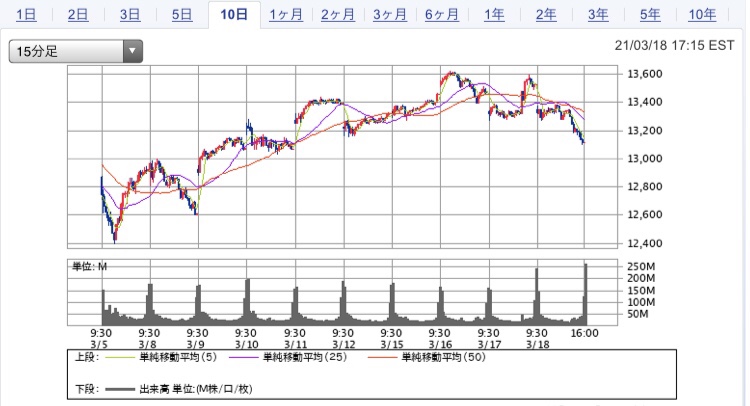Click the 3/16 date axis label
This screenshot has height=406, width=750.
[440, 345]
